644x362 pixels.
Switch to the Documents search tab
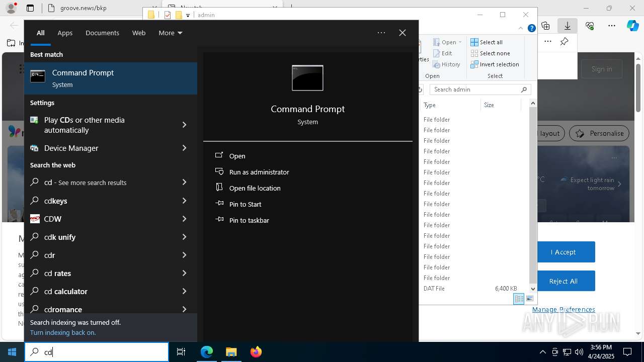(102, 33)
